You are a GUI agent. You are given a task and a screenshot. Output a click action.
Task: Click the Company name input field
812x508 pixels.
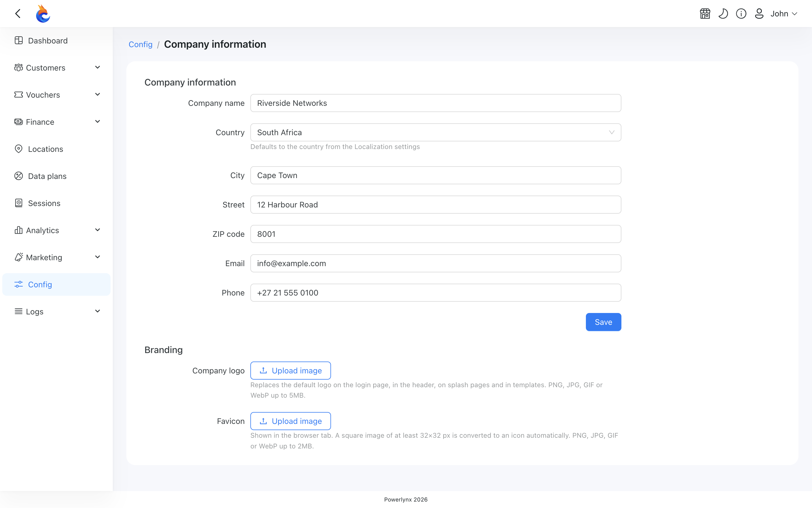tap(436, 103)
